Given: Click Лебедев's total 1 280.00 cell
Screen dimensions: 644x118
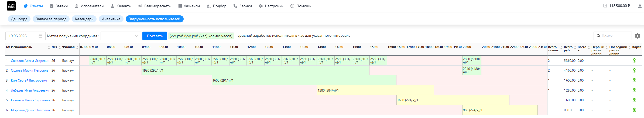Looking at the screenshot, I should coord(570,90).
